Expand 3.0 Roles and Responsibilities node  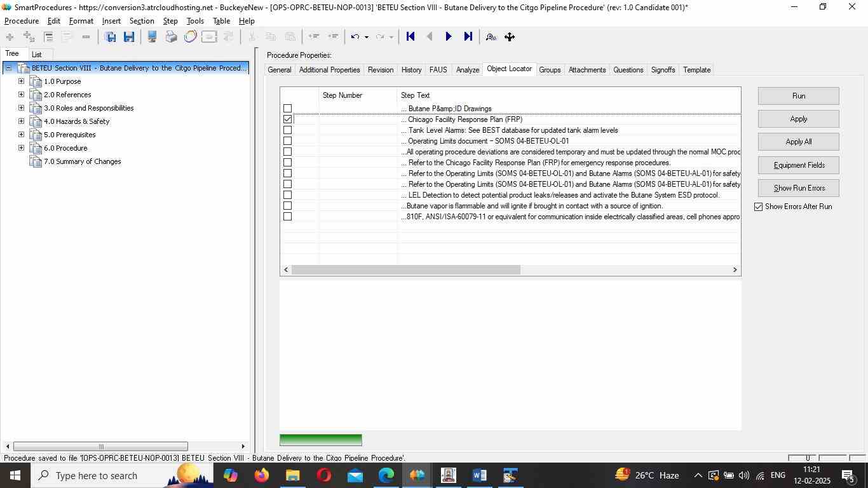coord(21,108)
